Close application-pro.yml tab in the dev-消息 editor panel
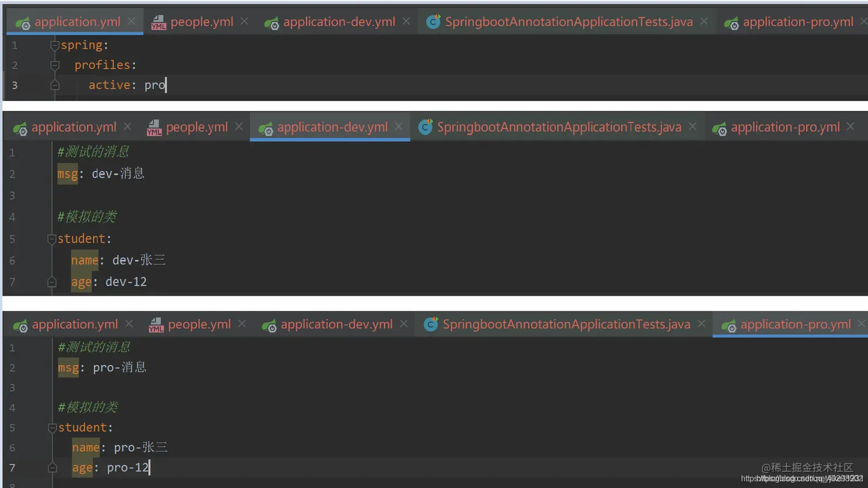 click(851, 126)
